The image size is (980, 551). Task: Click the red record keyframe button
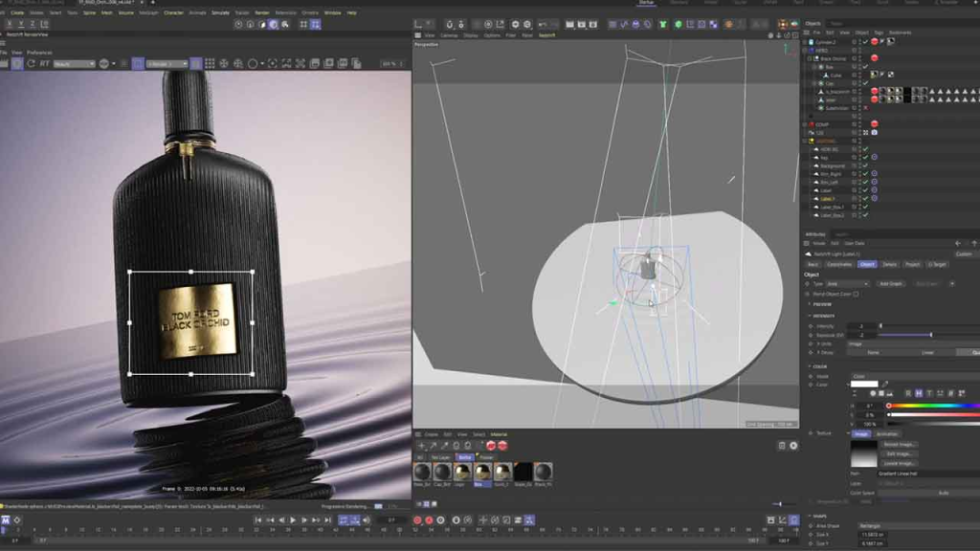point(417,519)
